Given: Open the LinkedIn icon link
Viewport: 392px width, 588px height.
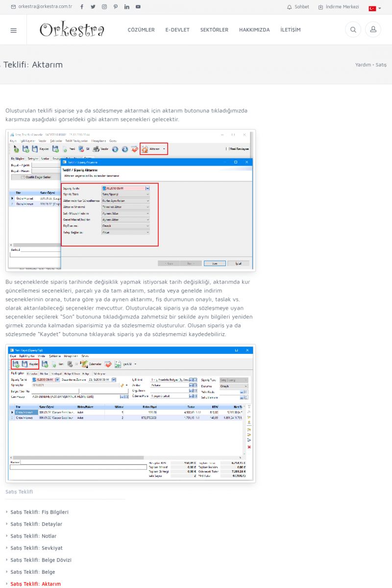Looking at the screenshot, I should tap(127, 7).
